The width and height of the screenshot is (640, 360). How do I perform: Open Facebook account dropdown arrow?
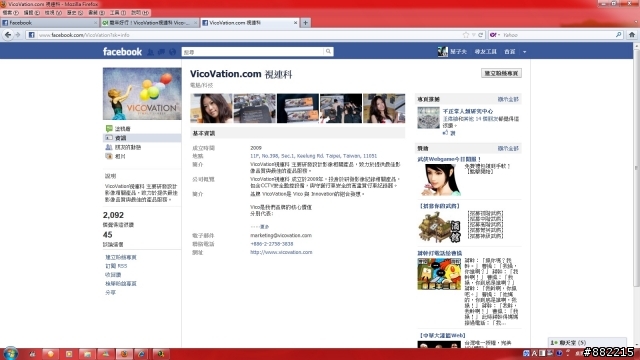pos(524,52)
